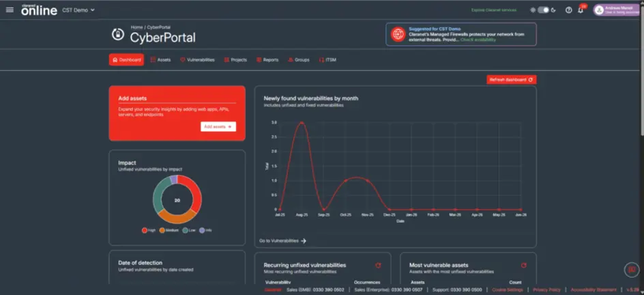Viewport: 644px width, 295px height.
Task: Click the CyberPortal lock logo icon
Action: (x=118, y=34)
